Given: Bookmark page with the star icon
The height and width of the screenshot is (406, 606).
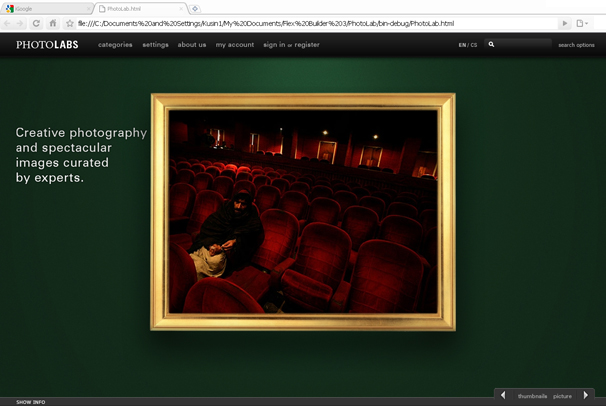Looking at the screenshot, I should pos(69,23).
